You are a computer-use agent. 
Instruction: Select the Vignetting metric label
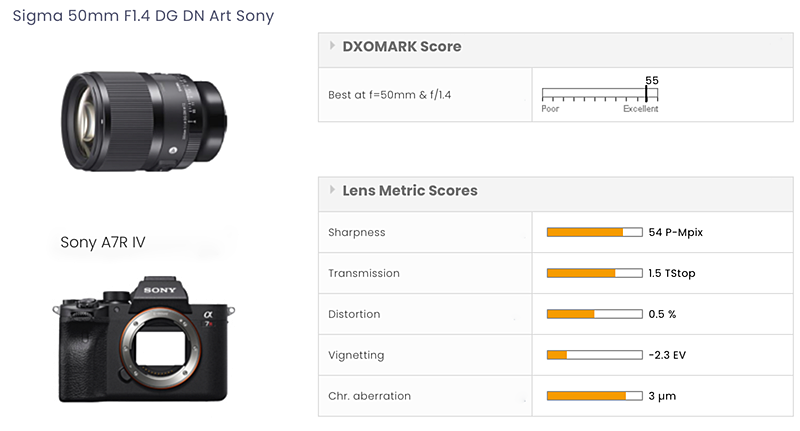(356, 355)
